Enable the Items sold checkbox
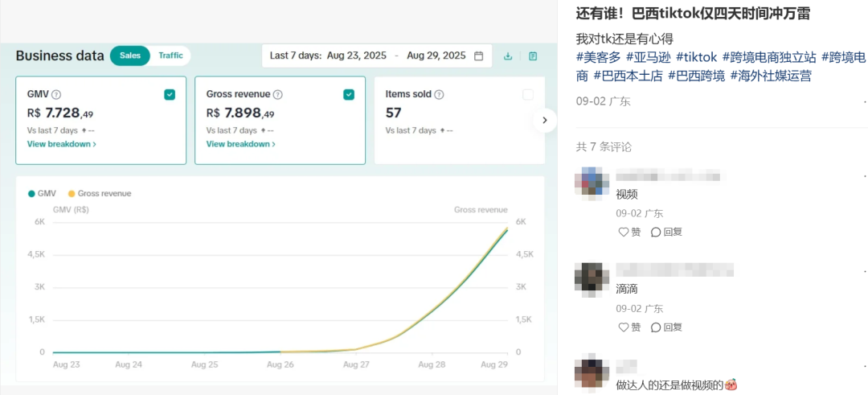The height and width of the screenshot is (395, 868). pyautogui.click(x=528, y=95)
